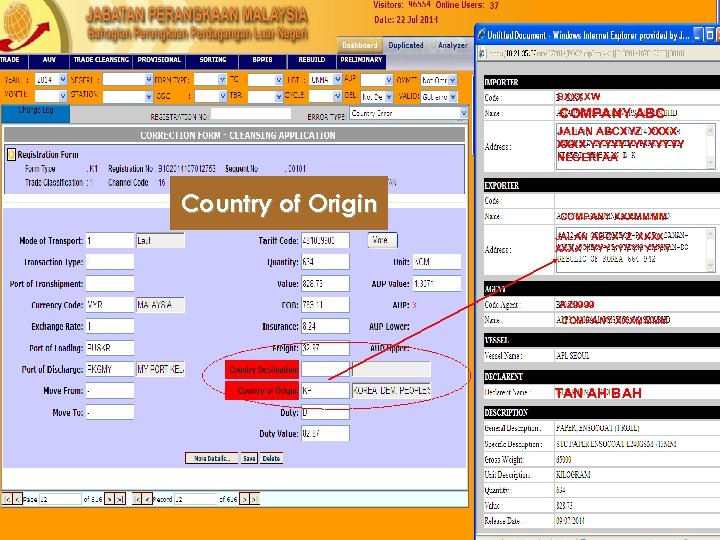The height and width of the screenshot is (540, 720).
Task: Open the MONTH dropdown
Action: coord(63,96)
